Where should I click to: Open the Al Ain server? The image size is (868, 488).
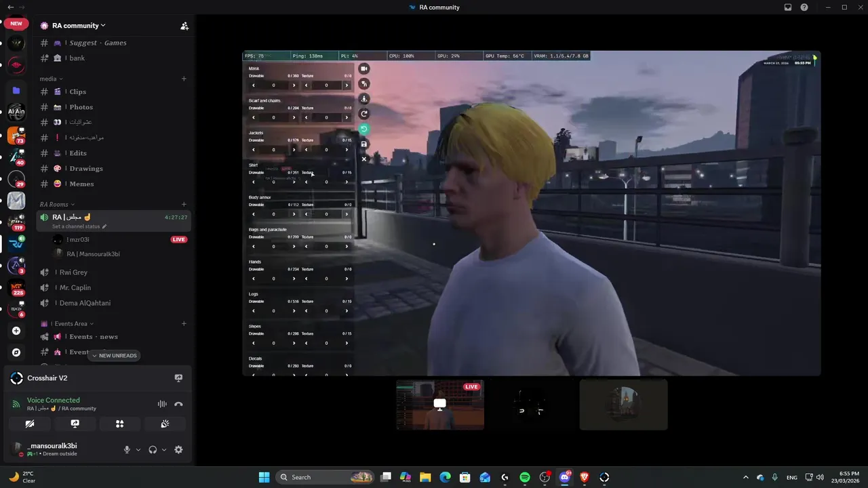pos(16,112)
